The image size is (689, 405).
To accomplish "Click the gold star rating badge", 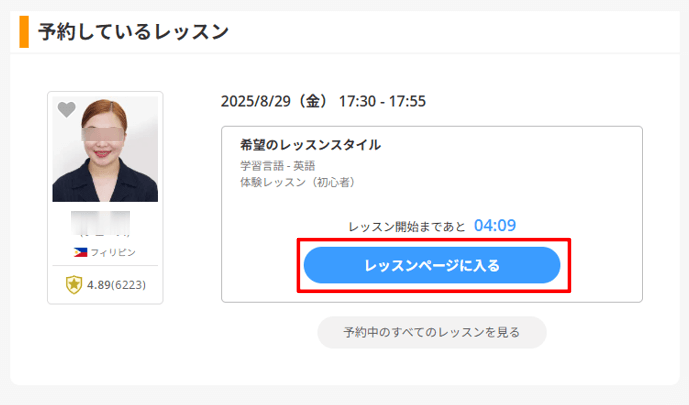I will (73, 285).
